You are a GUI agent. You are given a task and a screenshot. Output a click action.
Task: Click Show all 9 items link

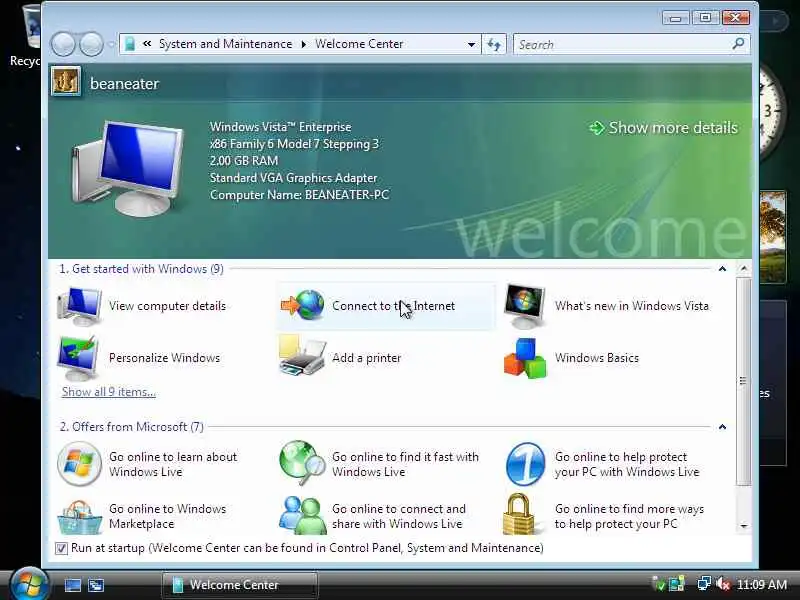coord(109,392)
